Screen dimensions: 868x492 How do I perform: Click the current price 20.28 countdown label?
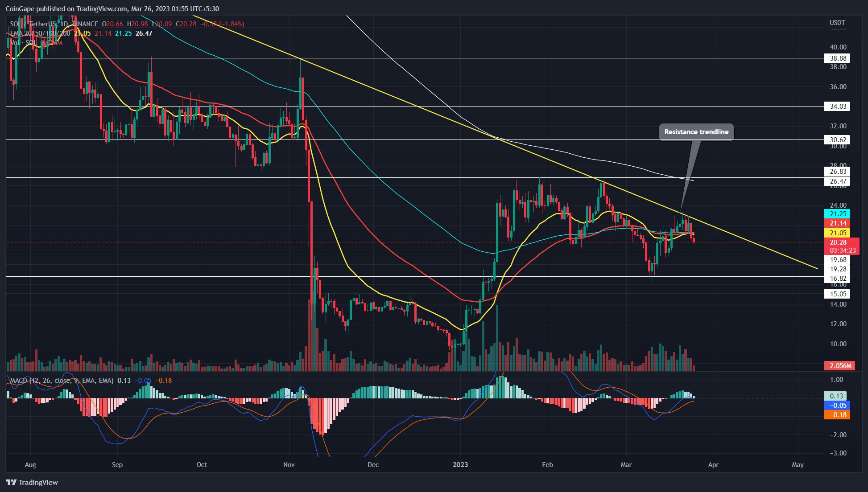point(841,246)
